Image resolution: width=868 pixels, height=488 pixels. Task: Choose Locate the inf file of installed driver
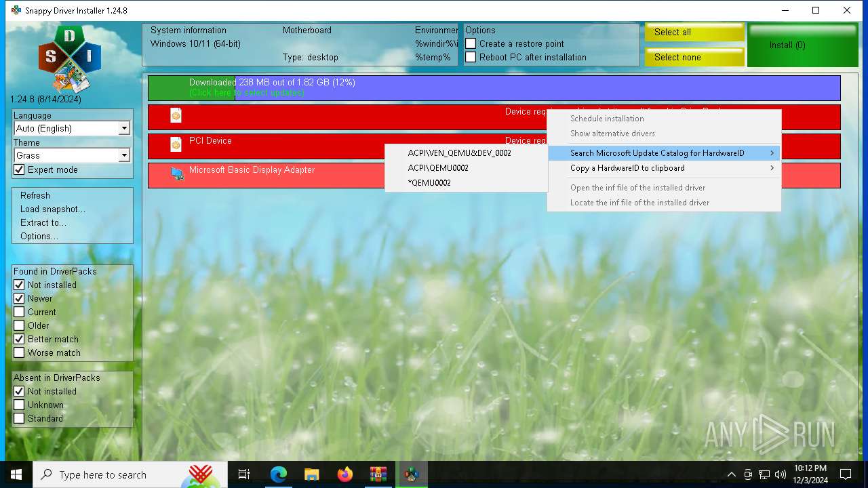(x=664, y=203)
